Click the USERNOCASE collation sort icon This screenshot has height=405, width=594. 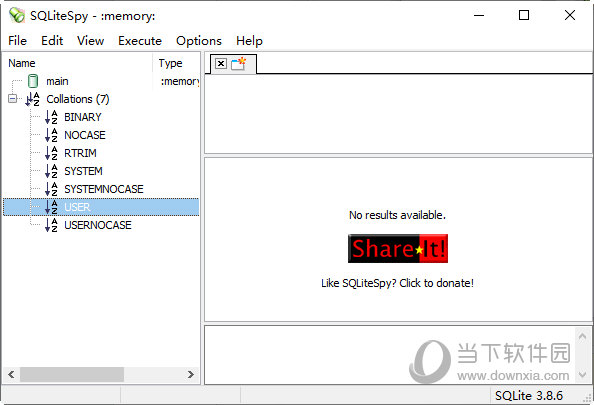(x=51, y=225)
